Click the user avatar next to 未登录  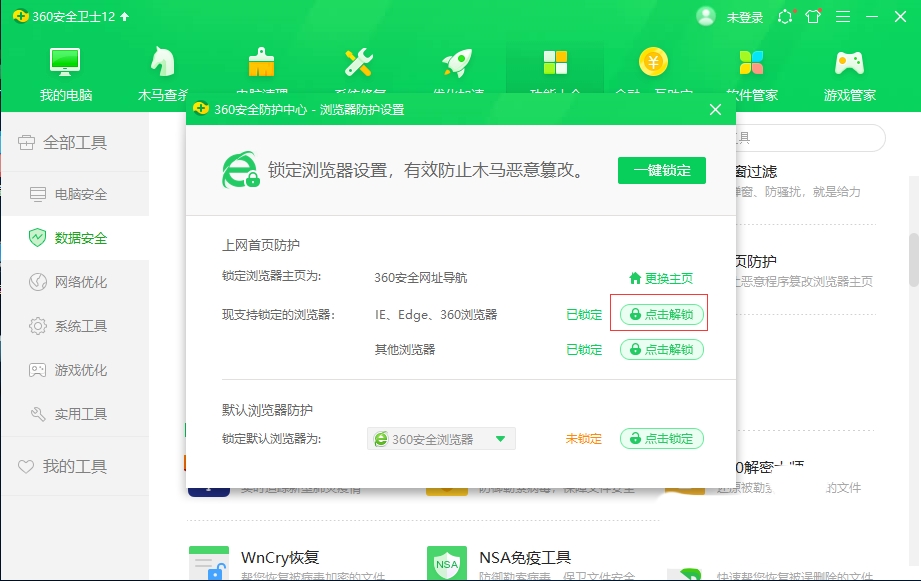[x=705, y=16]
